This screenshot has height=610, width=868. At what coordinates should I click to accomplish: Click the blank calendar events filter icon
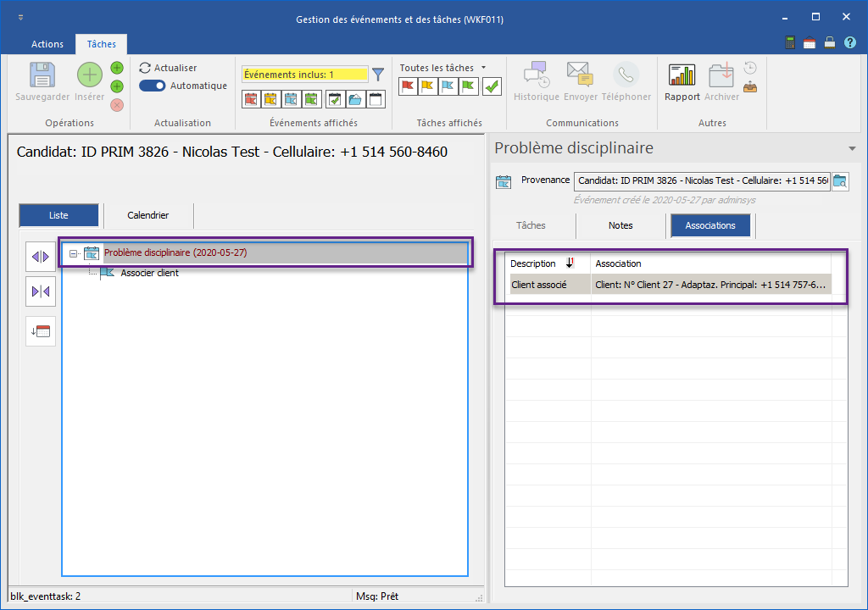pyautogui.click(x=376, y=100)
